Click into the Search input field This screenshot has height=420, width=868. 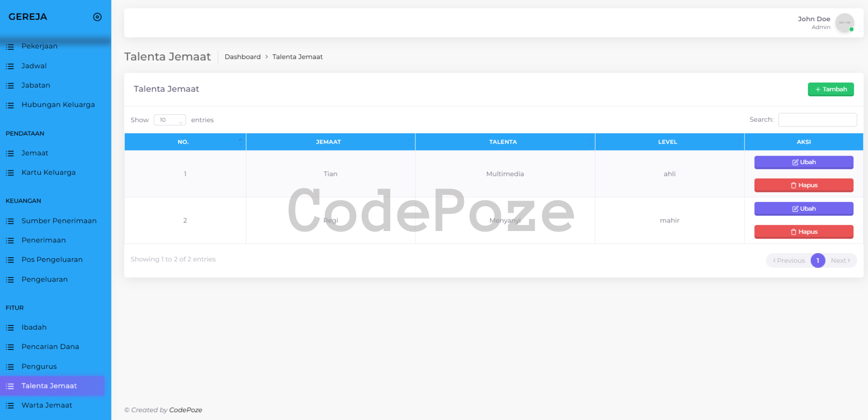tap(817, 120)
